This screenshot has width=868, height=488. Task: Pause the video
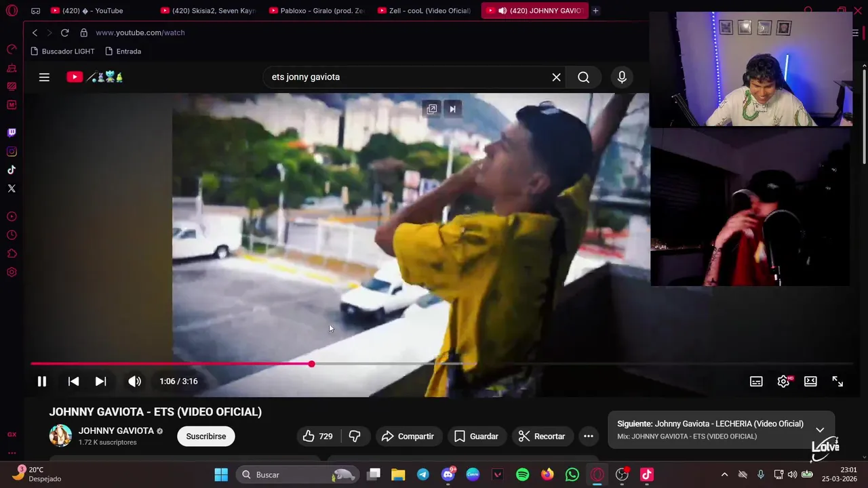pos(42,382)
